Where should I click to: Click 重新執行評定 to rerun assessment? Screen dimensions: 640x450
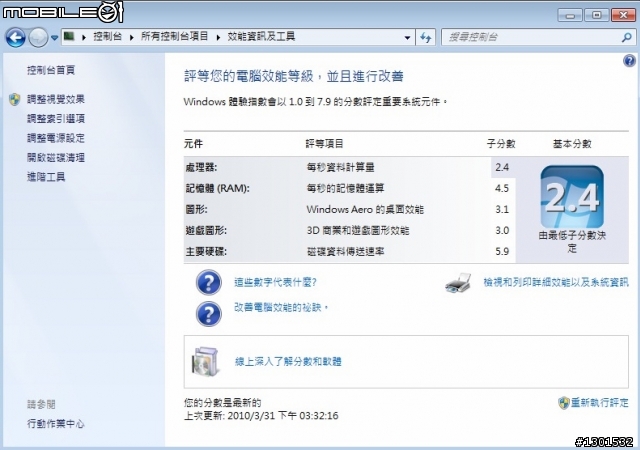tap(600, 403)
